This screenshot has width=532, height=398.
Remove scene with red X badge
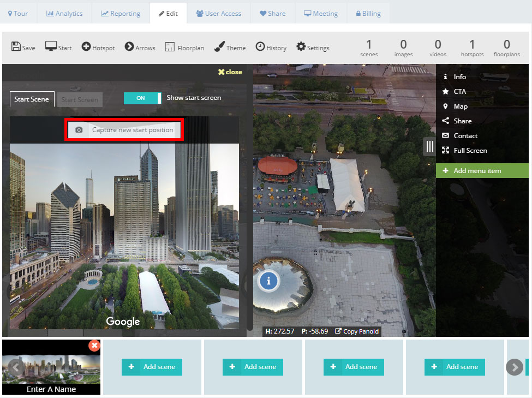point(94,346)
